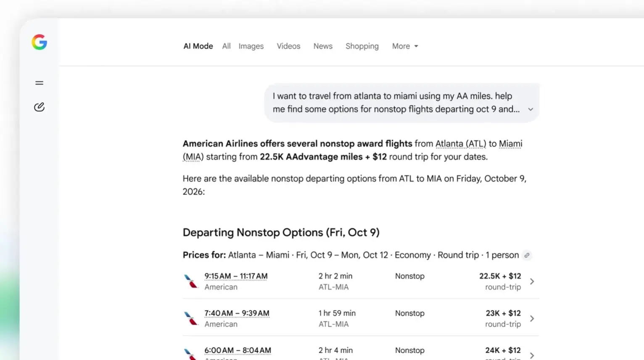This screenshot has height=360, width=644.
Task: Click the user query message bubble
Action: pyautogui.click(x=401, y=102)
